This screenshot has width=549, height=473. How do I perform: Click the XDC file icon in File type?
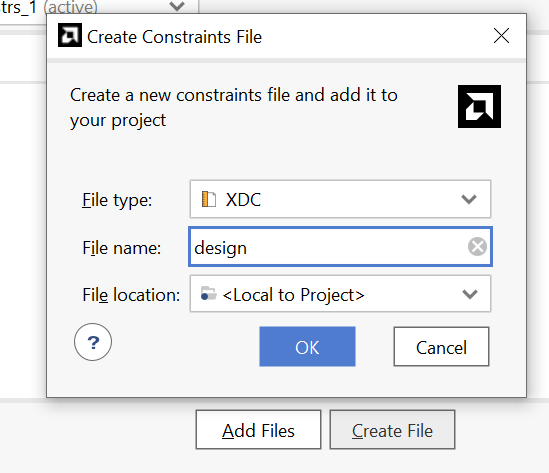[x=209, y=199]
